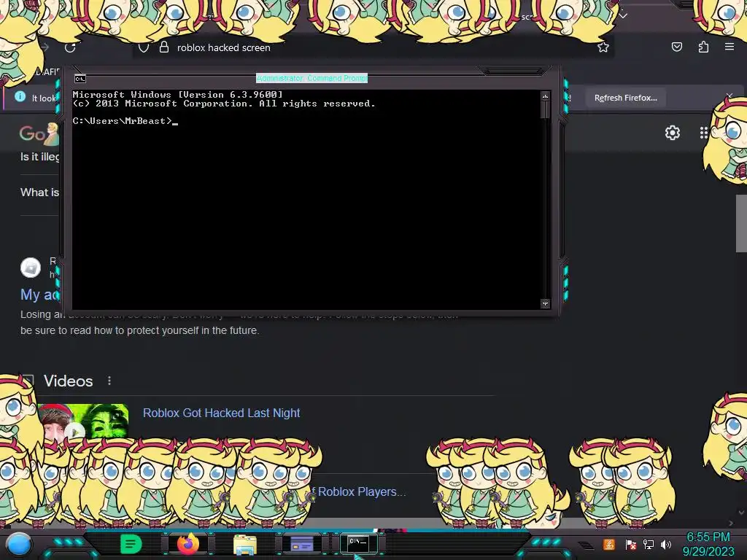Screen dimensions: 747x560
Task: Open the 'My ac…' search result link
Action: [39, 295]
